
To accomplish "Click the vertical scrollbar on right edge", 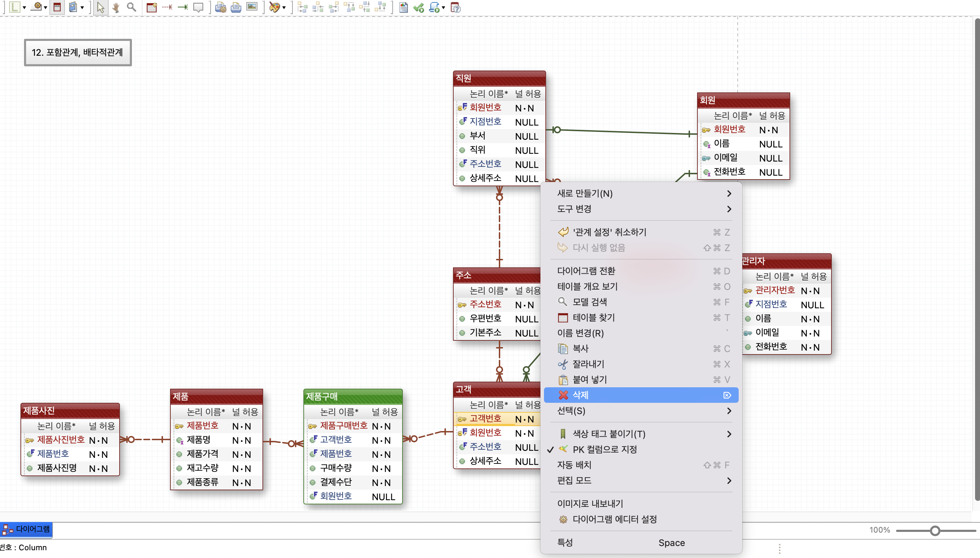I will pyautogui.click(x=976, y=259).
